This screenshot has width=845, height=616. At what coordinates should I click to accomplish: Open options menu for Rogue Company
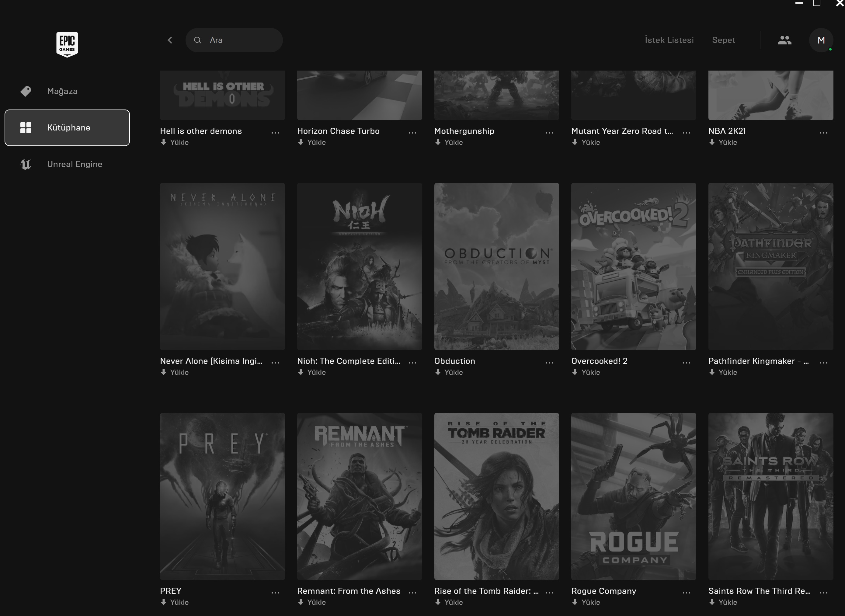(x=687, y=593)
